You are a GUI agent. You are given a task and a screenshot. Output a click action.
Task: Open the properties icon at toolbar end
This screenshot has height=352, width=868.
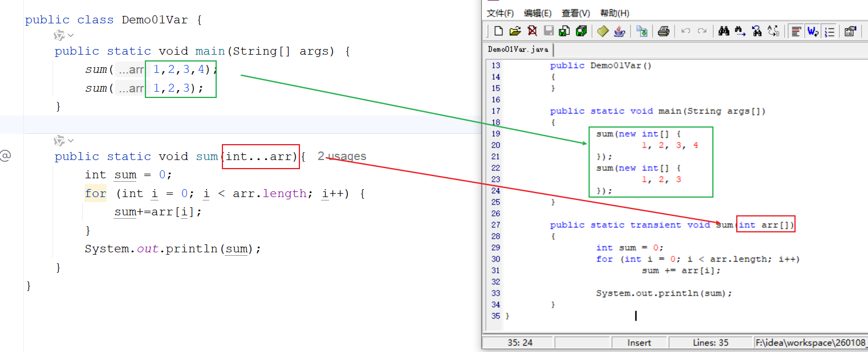tap(850, 31)
